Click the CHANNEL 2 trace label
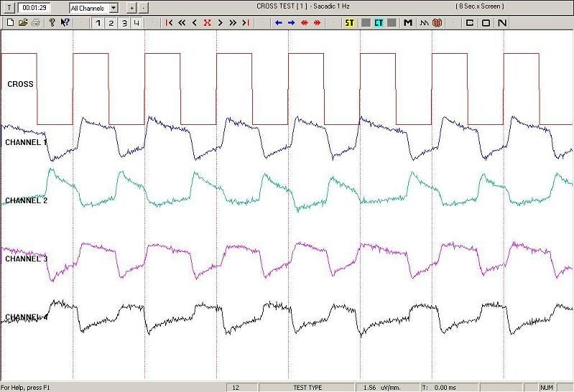This screenshot has width=574, height=392. click(x=26, y=200)
